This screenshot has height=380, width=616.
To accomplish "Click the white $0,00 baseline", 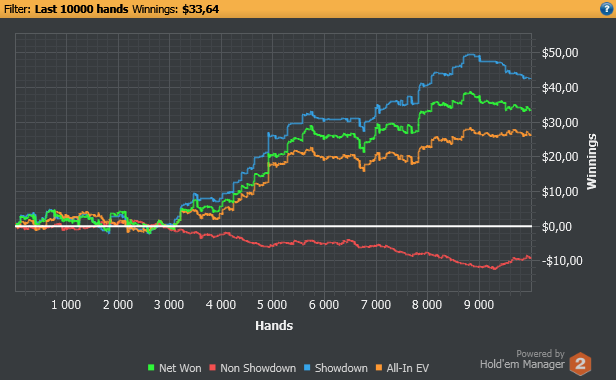I will (273, 226).
